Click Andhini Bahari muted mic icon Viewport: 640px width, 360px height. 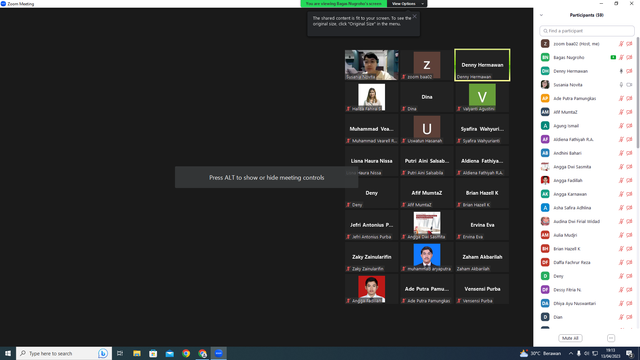click(621, 153)
